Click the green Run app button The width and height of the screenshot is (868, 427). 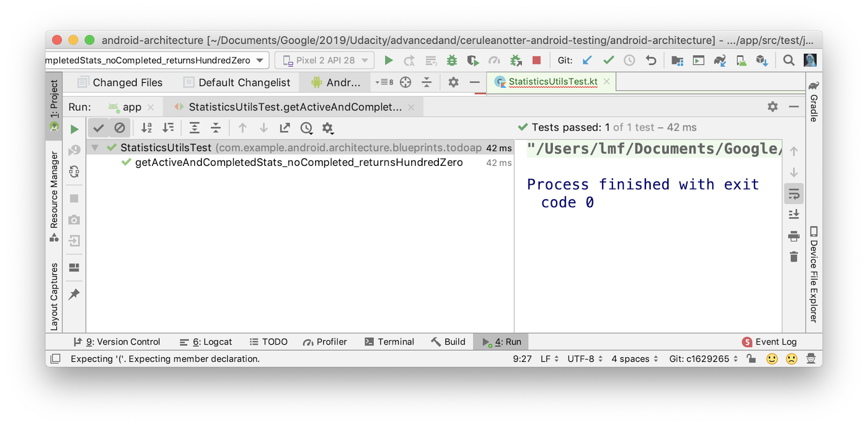pos(388,60)
